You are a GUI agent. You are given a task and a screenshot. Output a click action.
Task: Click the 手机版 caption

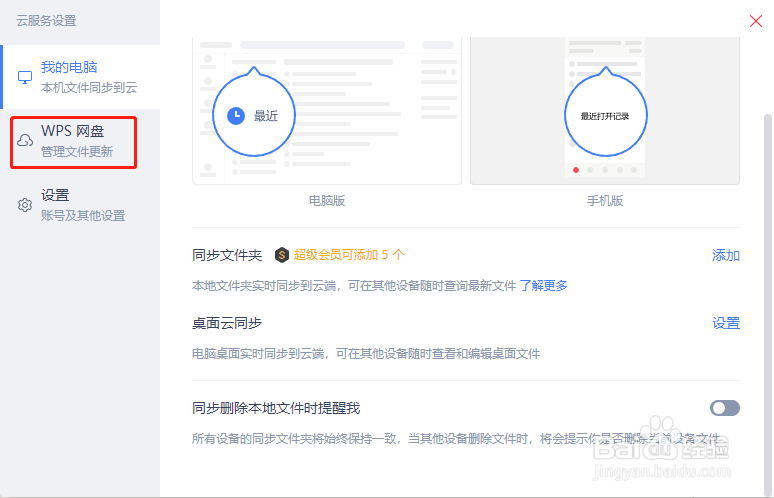[605, 201]
